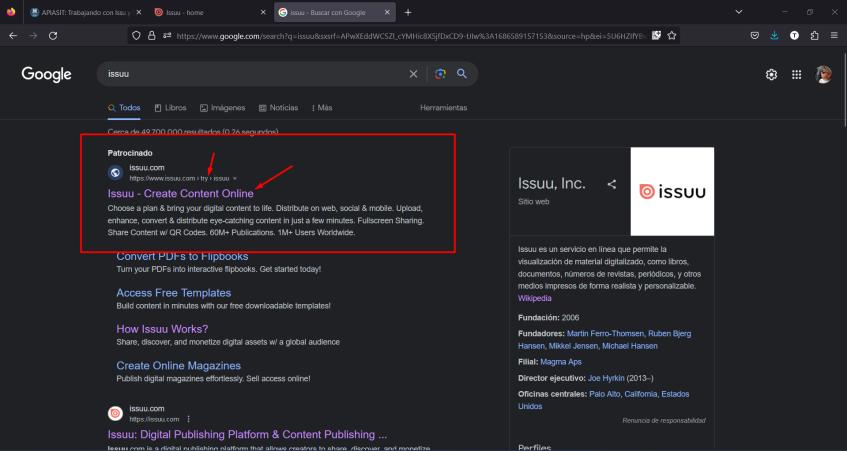Open a new browser tab

[408, 12]
